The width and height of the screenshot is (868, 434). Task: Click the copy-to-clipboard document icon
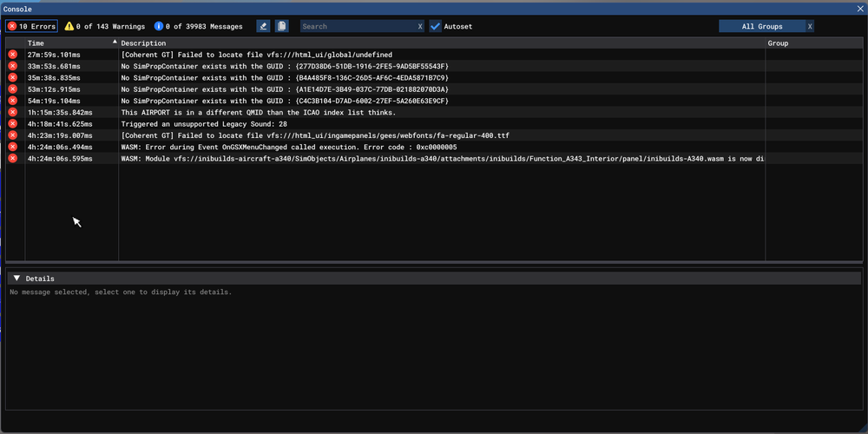(281, 27)
